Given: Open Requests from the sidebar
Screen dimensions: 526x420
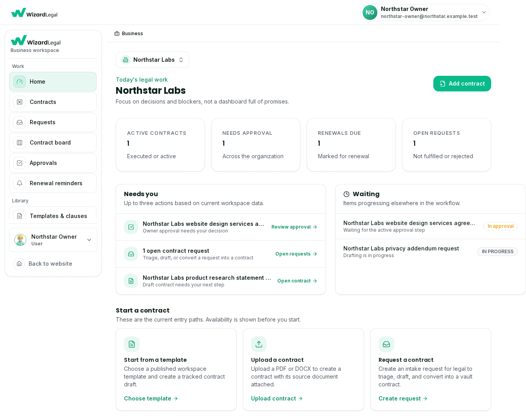Looking at the screenshot, I should [53, 122].
